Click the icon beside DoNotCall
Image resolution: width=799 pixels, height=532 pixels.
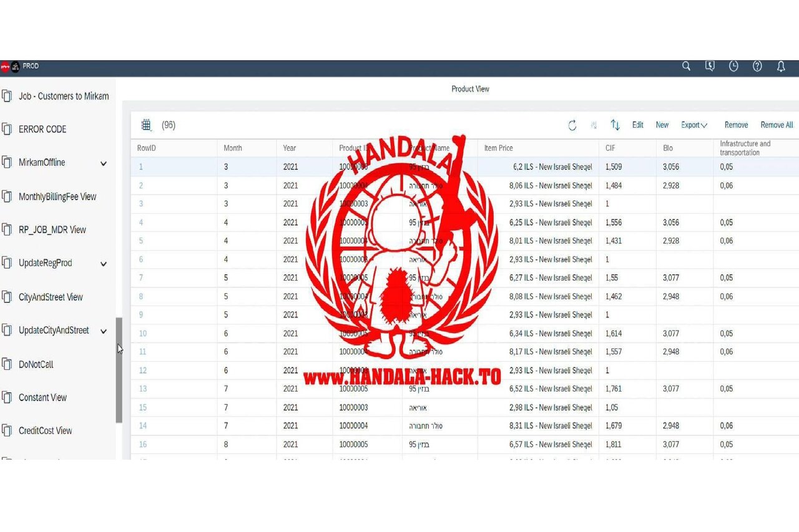click(7, 364)
